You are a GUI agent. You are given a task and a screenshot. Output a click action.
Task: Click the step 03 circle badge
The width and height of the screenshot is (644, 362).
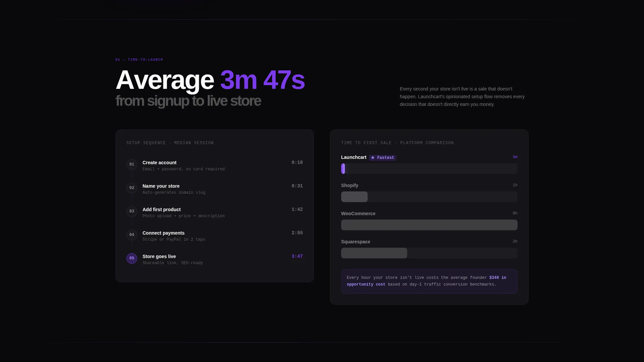[132, 212]
